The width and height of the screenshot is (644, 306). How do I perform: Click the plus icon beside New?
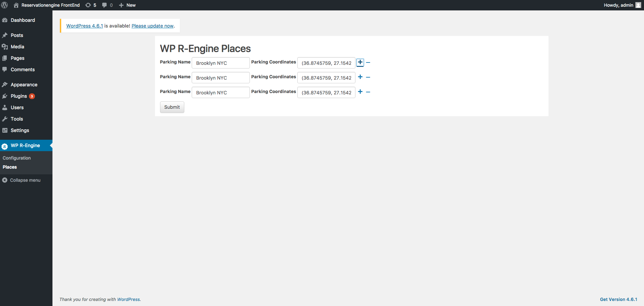(x=121, y=5)
